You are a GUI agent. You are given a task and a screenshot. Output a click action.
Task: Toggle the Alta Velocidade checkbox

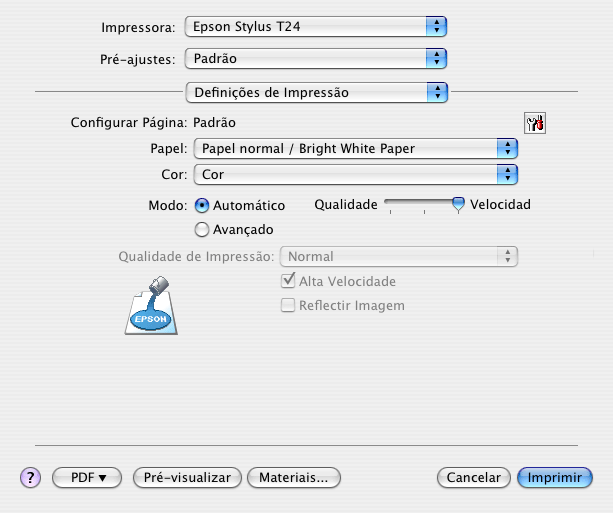click(x=288, y=281)
